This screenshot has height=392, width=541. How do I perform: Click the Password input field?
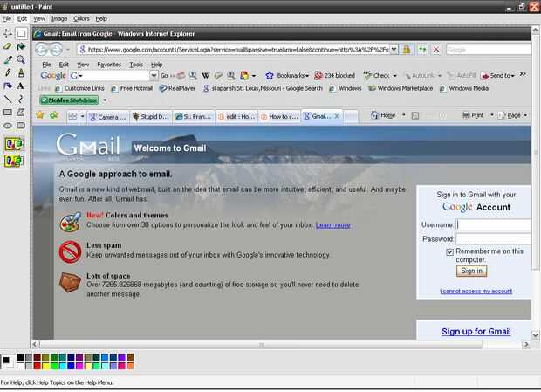click(x=493, y=238)
